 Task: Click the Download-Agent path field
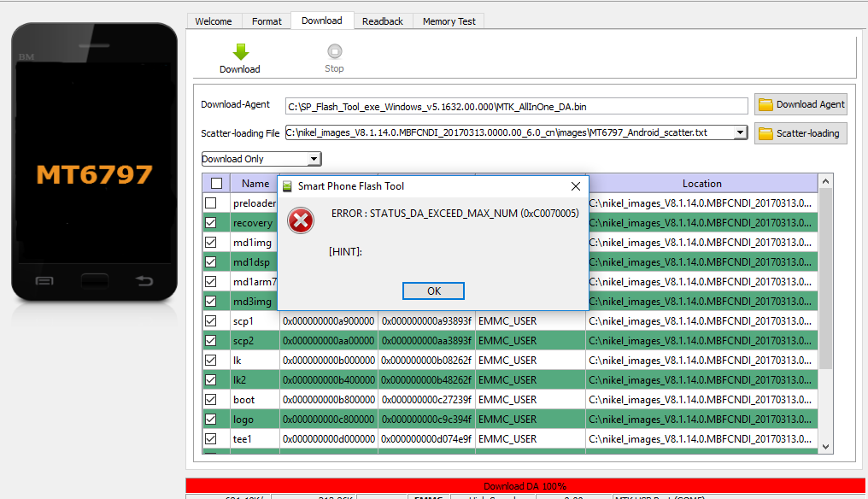click(516, 106)
